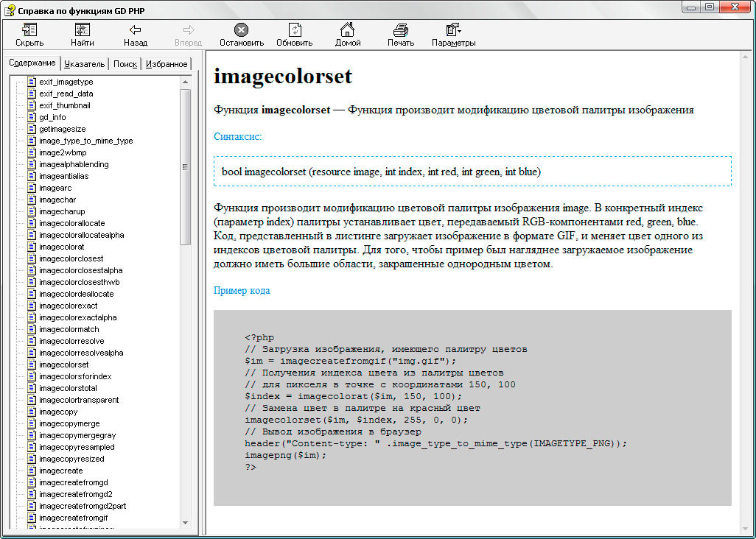Open the imagecolordeallocate topic

[x=76, y=294]
